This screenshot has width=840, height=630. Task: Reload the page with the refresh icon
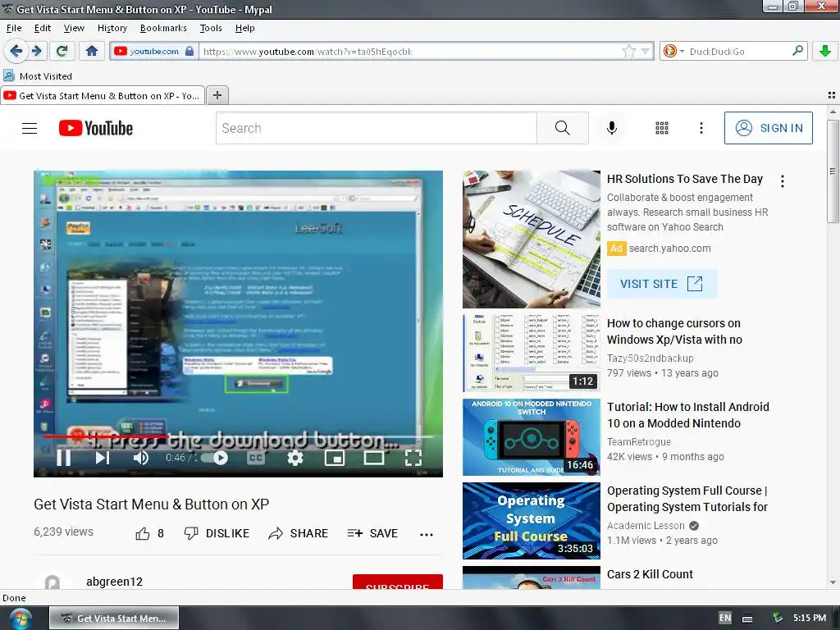(62, 51)
